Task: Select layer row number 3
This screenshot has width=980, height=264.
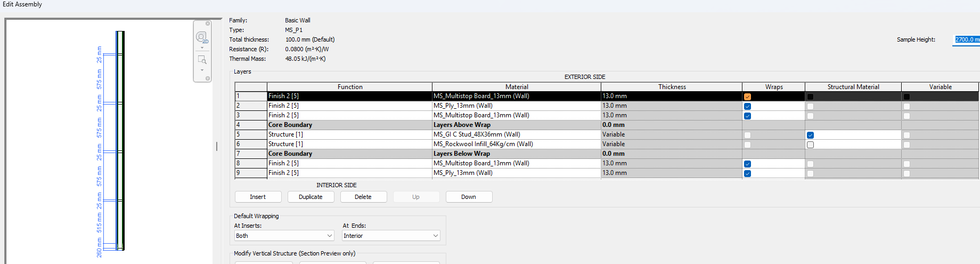Action: [x=251, y=116]
